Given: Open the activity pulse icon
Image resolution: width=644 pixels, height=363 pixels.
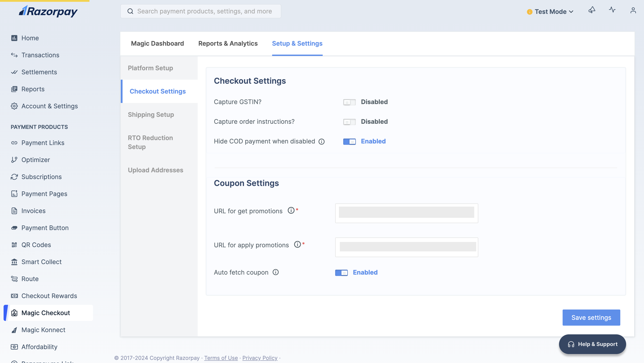Looking at the screenshot, I should 612,10.
